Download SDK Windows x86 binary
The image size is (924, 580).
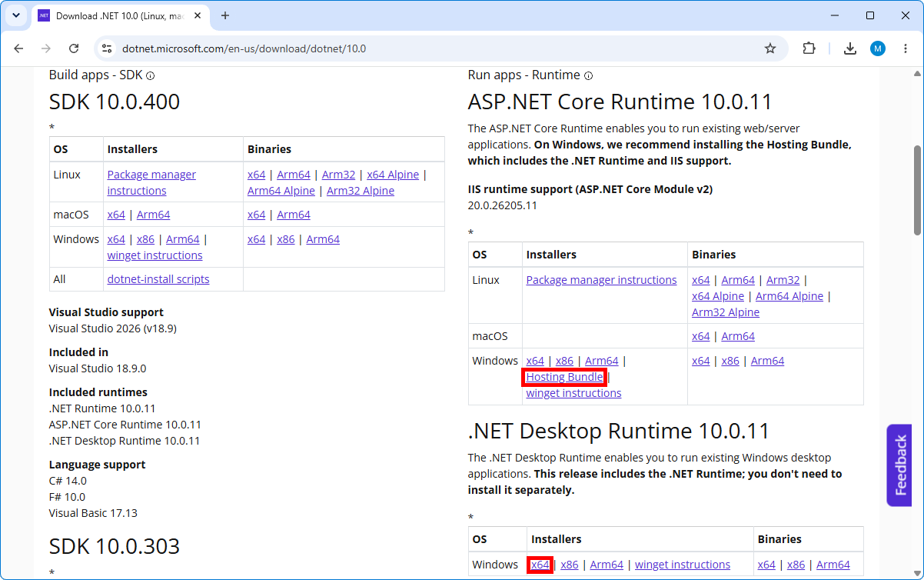(x=285, y=239)
